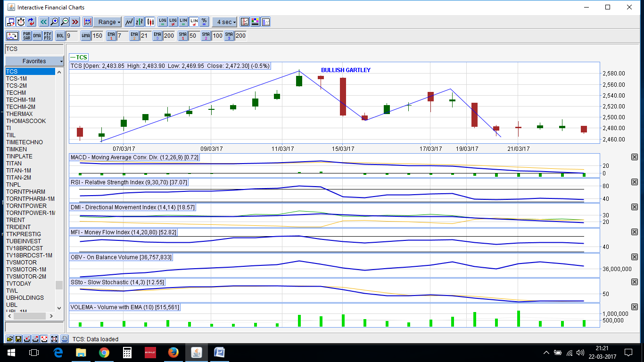This screenshot has height=362, width=644.
Task: Toggle the SMA 2 indicator button
Action: 206,36
